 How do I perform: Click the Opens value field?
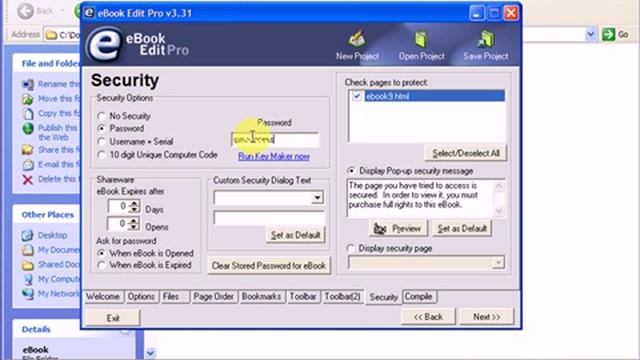(x=119, y=224)
